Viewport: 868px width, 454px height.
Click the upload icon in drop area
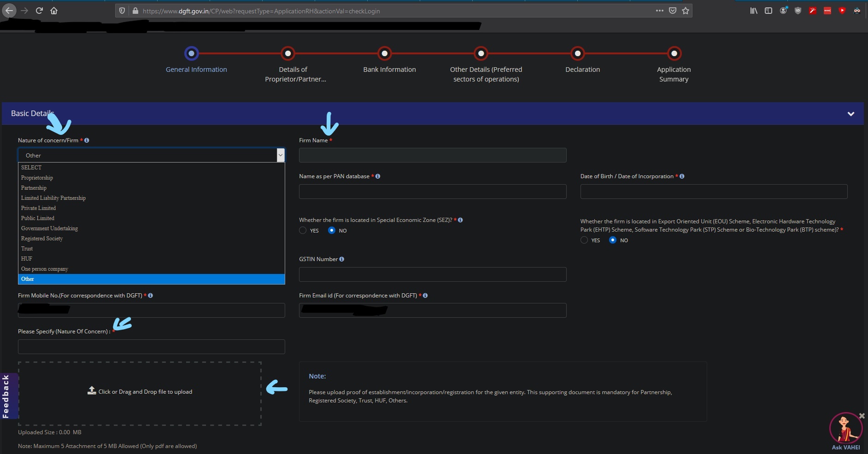click(x=92, y=391)
